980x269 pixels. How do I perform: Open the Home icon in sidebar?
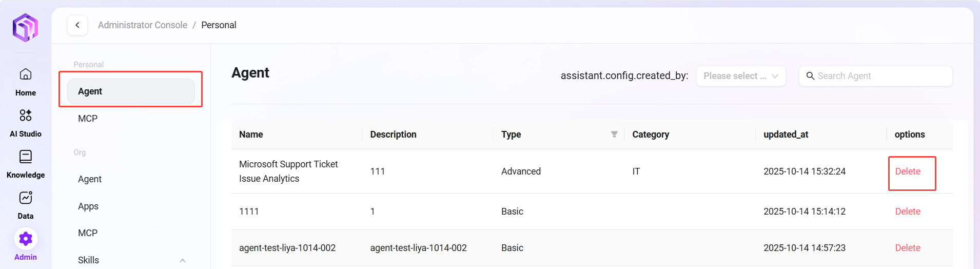pos(26,75)
